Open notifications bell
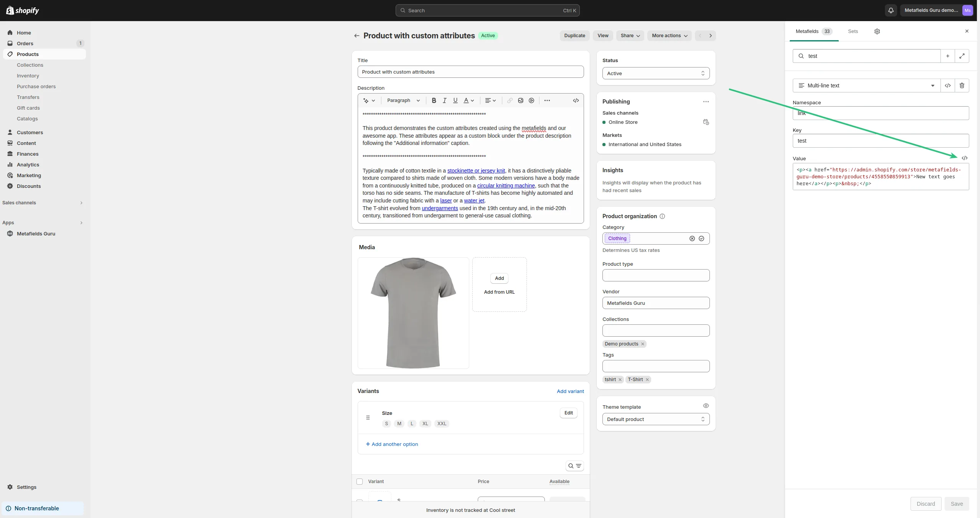This screenshot has width=980, height=518. (891, 10)
